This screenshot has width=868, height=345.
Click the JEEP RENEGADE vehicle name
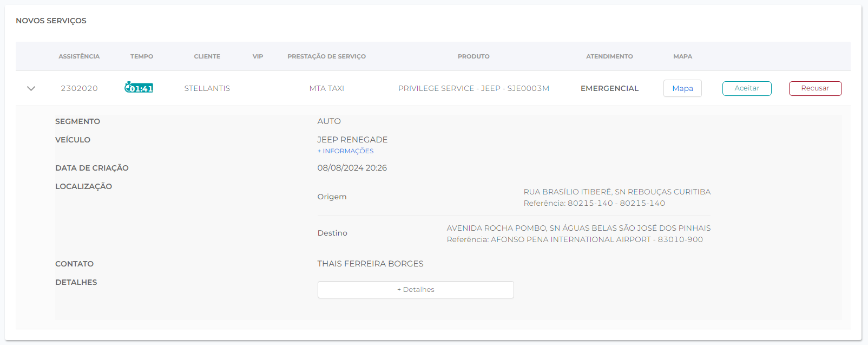click(352, 140)
